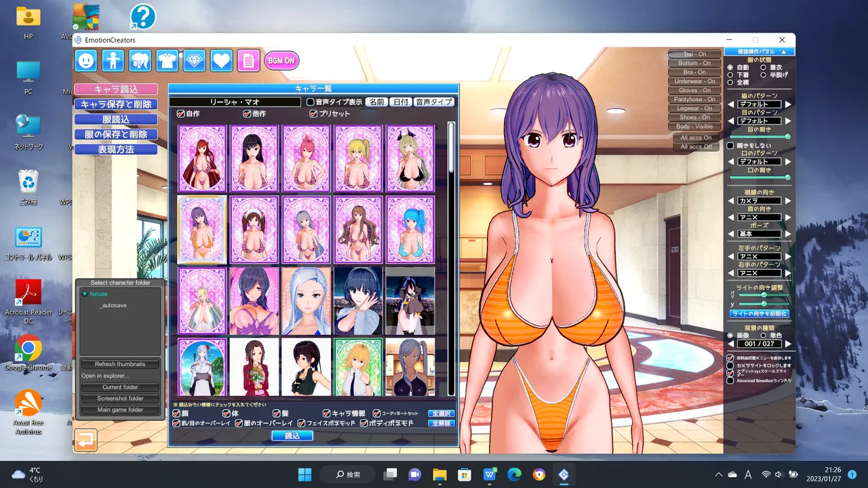Image resolution: width=868 pixels, height=488 pixels.
Task: Open the body editing category icon
Action: click(x=113, y=61)
